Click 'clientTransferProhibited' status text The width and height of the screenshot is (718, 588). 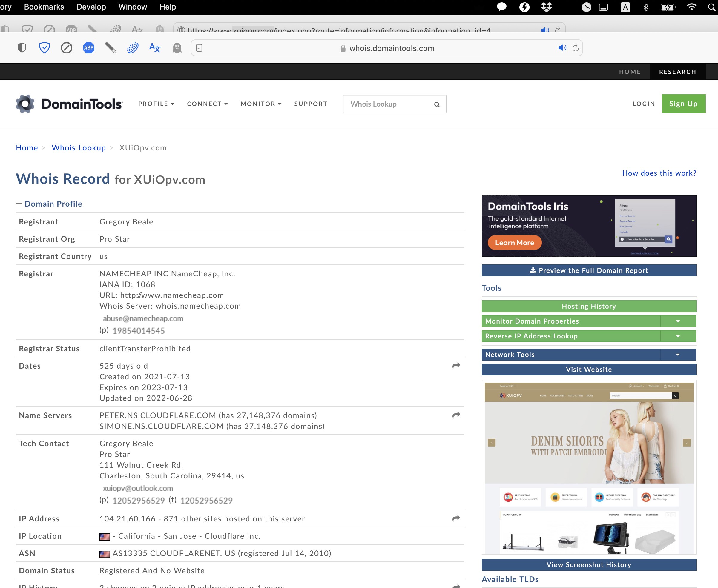click(145, 349)
